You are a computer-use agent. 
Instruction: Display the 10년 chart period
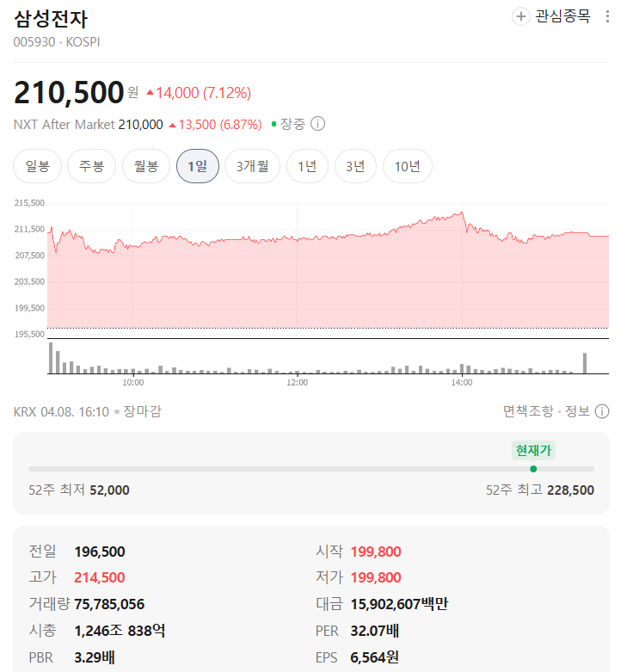[408, 166]
